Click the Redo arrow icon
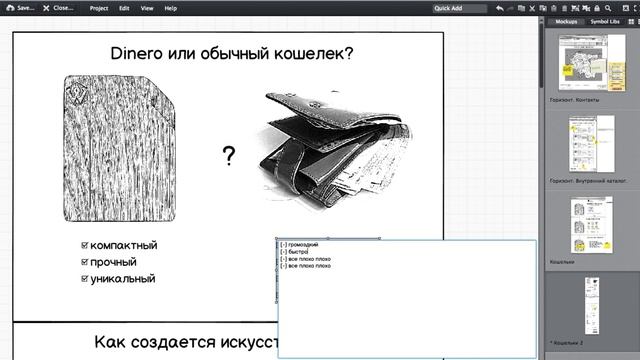Image resolution: width=640 pixels, height=360 pixels. tap(511, 8)
